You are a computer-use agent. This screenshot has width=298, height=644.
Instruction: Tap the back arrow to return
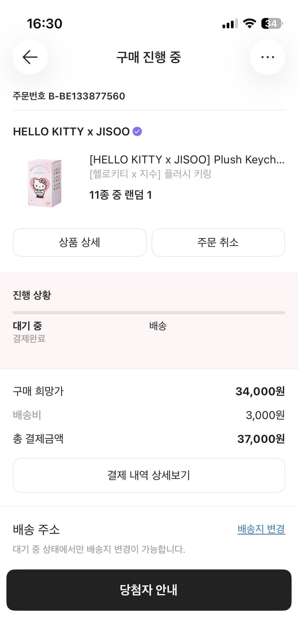(30, 57)
